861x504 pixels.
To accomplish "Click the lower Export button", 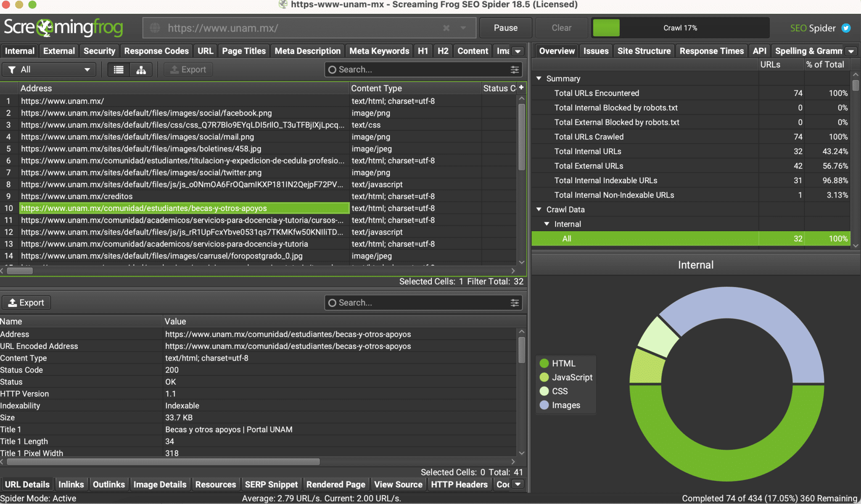I will (26, 303).
